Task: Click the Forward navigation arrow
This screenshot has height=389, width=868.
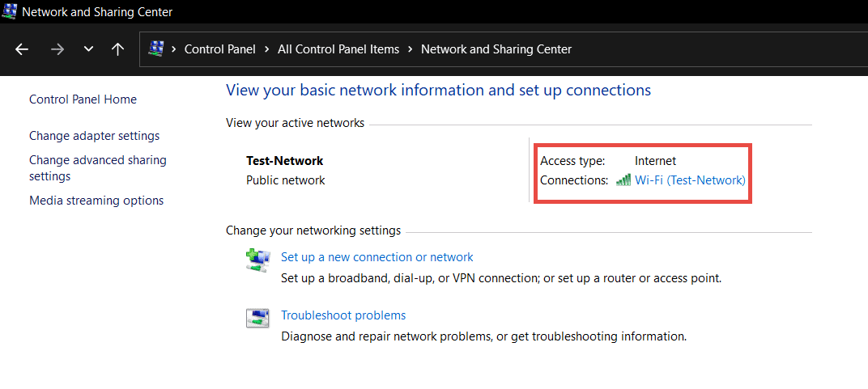Action: click(x=57, y=49)
